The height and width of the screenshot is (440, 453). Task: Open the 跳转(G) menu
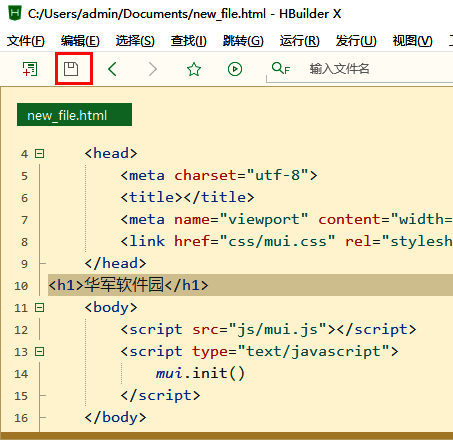click(x=243, y=41)
